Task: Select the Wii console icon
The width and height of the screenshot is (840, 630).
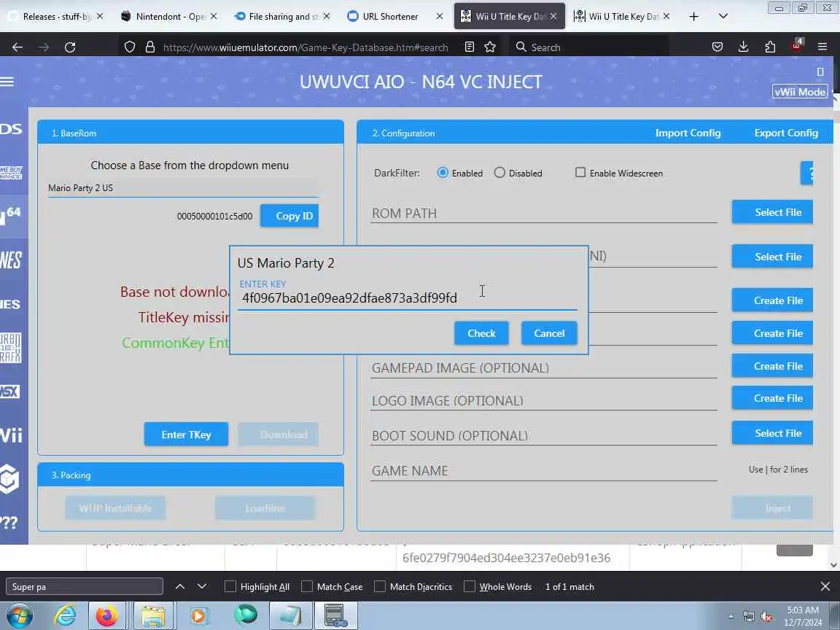Action: (x=11, y=435)
